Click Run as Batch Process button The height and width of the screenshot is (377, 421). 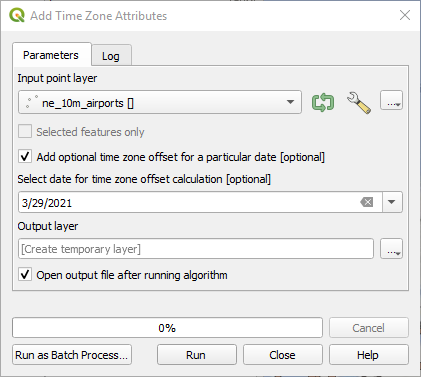pyautogui.click(x=72, y=355)
